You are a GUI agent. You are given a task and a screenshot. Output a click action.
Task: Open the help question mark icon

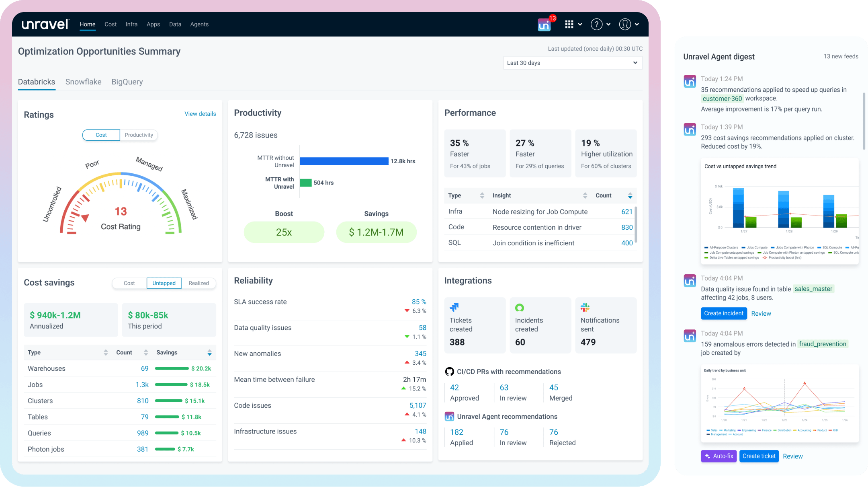click(597, 25)
